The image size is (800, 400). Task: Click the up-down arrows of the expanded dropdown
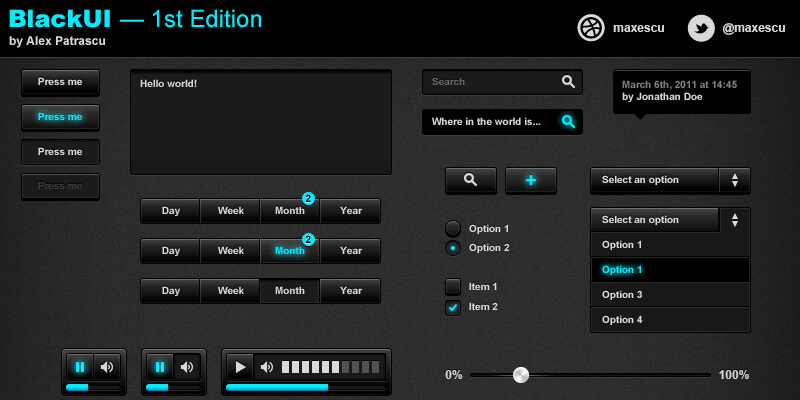pyautogui.click(x=735, y=220)
